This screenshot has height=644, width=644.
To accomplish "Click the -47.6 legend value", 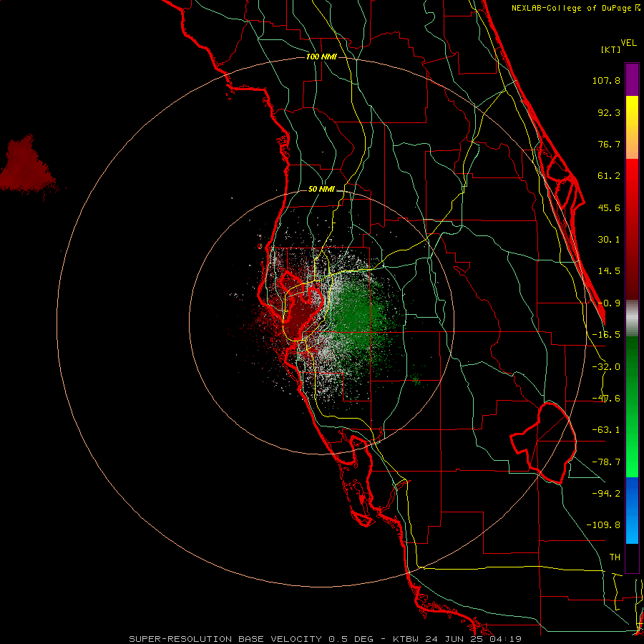I will 606,399.
